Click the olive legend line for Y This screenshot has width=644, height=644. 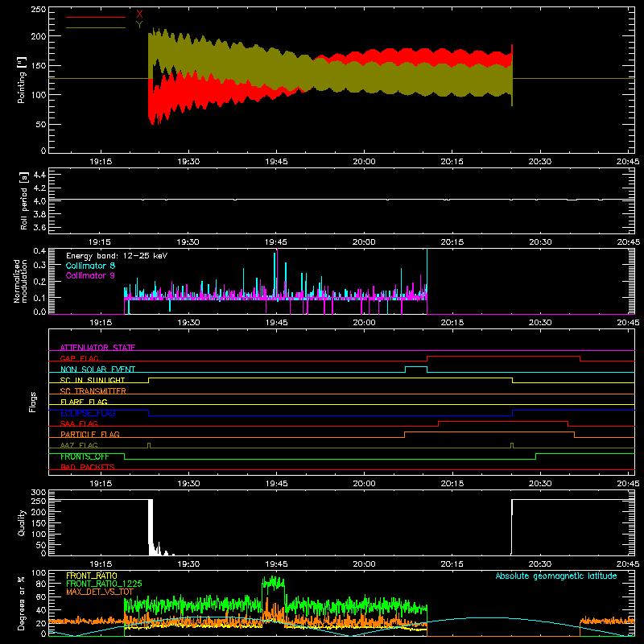pyautogui.click(x=96, y=27)
